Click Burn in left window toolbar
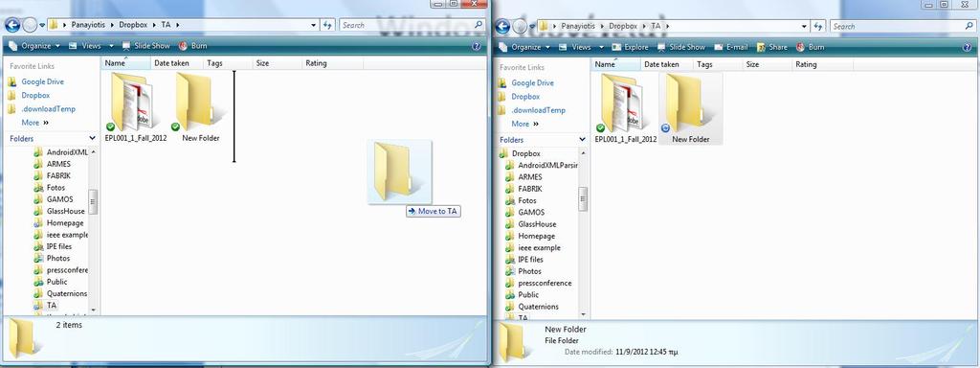The image size is (980, 368). pos(193,46)
